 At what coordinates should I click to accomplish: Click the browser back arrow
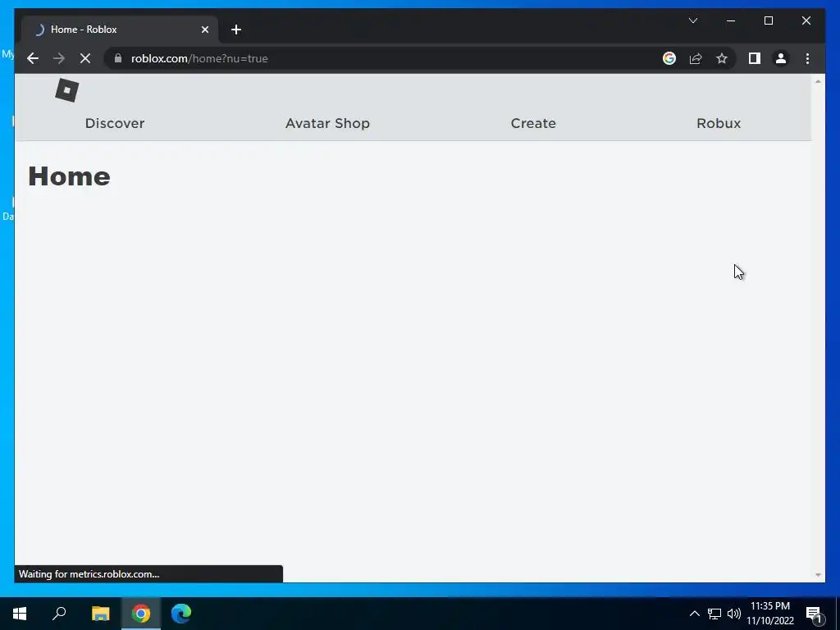coord(33,58)
